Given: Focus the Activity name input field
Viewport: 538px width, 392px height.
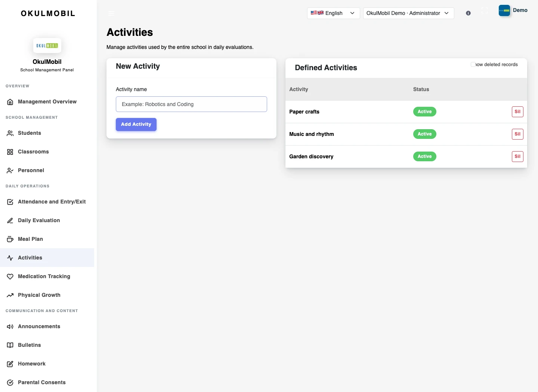Looking at the screenshot, I should (x=191, y=104).
